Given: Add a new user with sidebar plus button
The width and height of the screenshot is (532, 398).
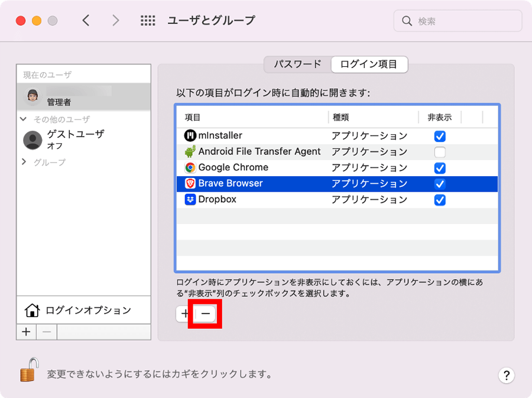Looking at the screenshot, I should (27, 332).
